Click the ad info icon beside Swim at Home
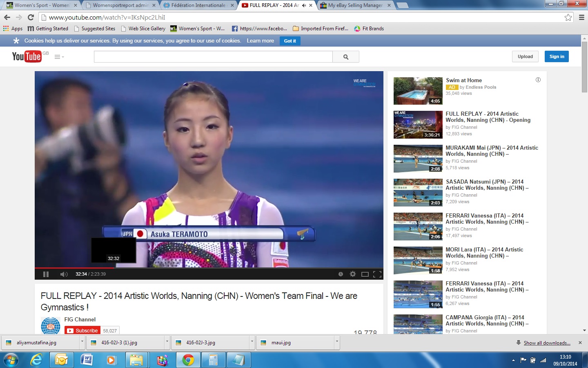This screenshot has height=368, width=588. point(538,80)
